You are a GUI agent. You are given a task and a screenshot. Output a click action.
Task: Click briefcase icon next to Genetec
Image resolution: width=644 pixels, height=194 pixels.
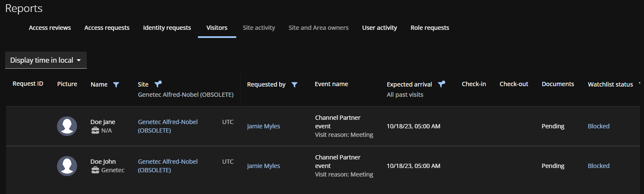95,170
